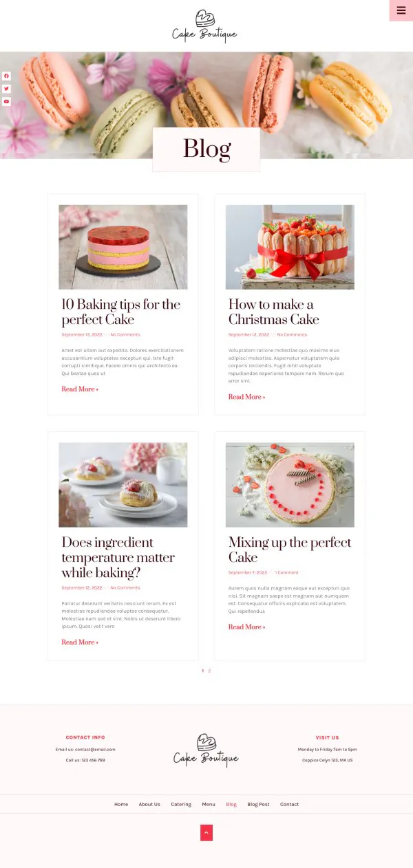The image size is (413, 868).
Task: Select Contact in the footer menu
Action: (289, 804)
